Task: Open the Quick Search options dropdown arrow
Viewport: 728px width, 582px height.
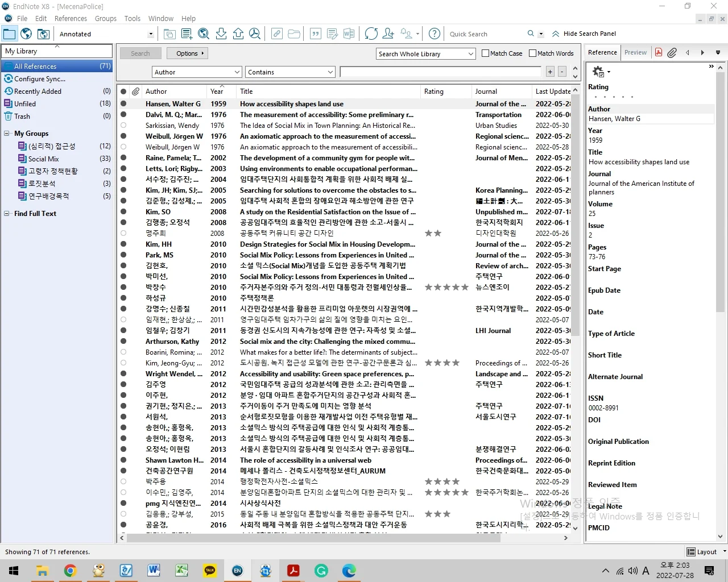Action: point(541,34)
